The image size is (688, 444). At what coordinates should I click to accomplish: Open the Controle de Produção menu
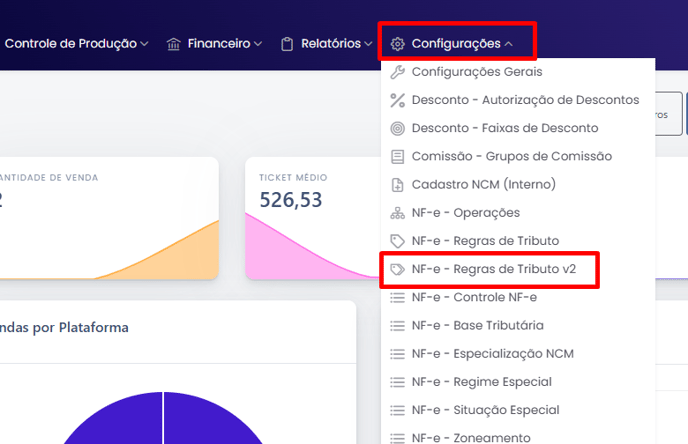click(76, 44)
